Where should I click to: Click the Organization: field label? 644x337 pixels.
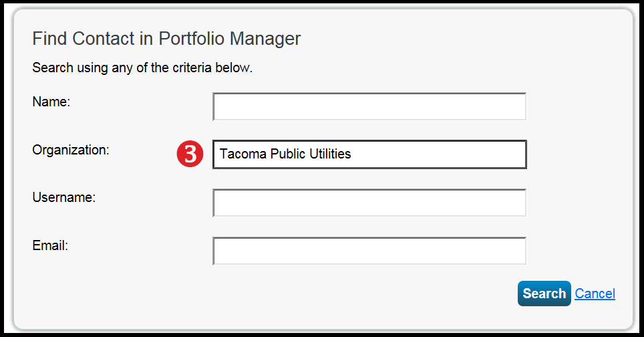pos(71,150)
